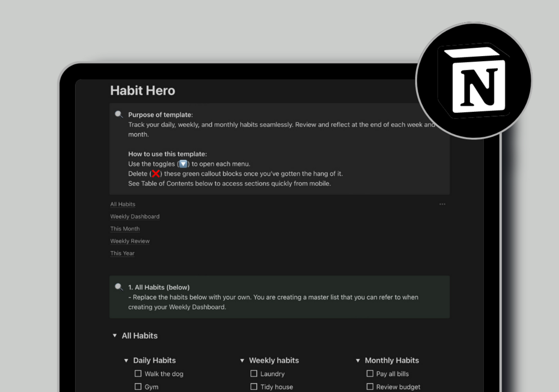Click the Gym item text
The height and width of the screenshot is (392, 559).
[x=151, y=387]
